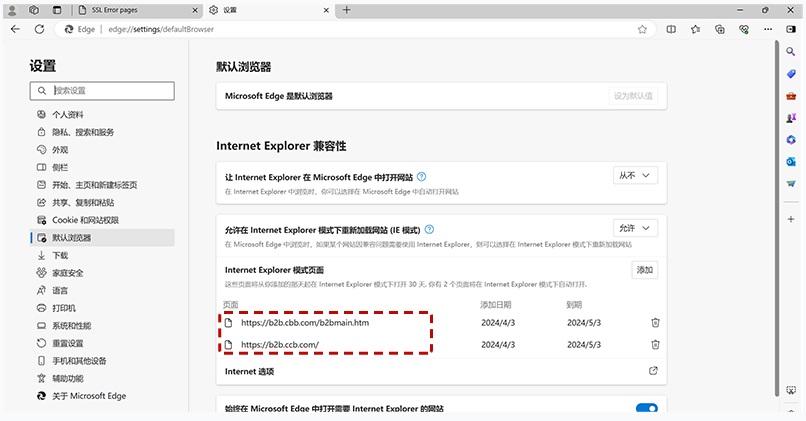Open Outlook icon in Edge sidebar
Viewport: 806px width, 421px height.
click(x=791, y=161)
